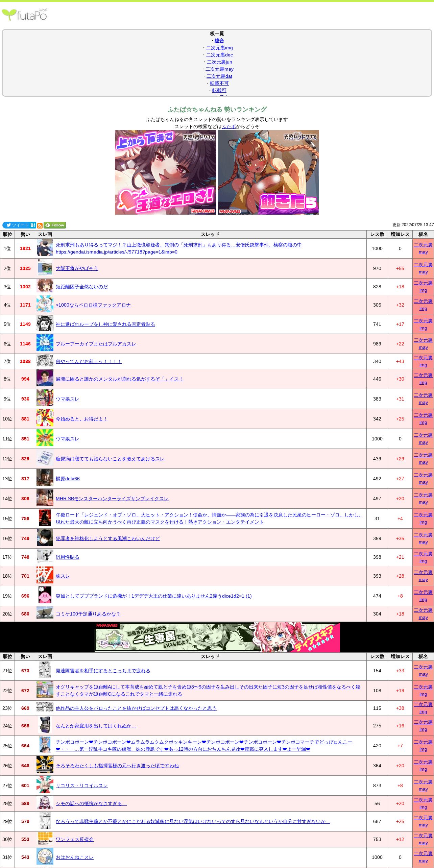Open 二次元裏img board link in rank 22 row
The height and width of the screenshot is (868, 434).
423,691
